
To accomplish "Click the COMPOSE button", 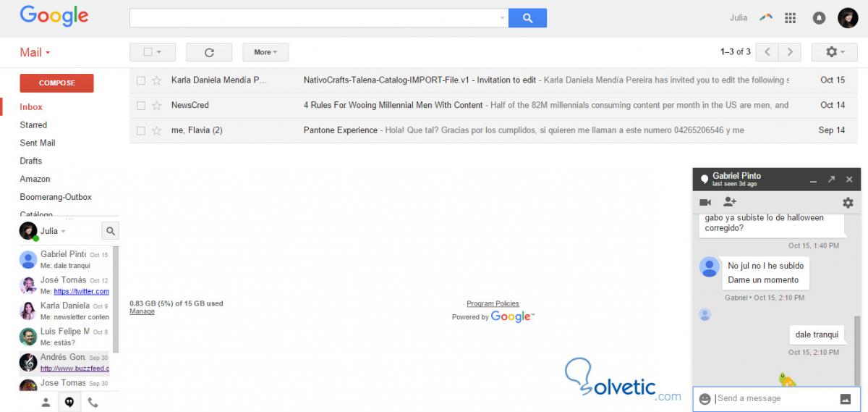I will [x=56, y=83].
